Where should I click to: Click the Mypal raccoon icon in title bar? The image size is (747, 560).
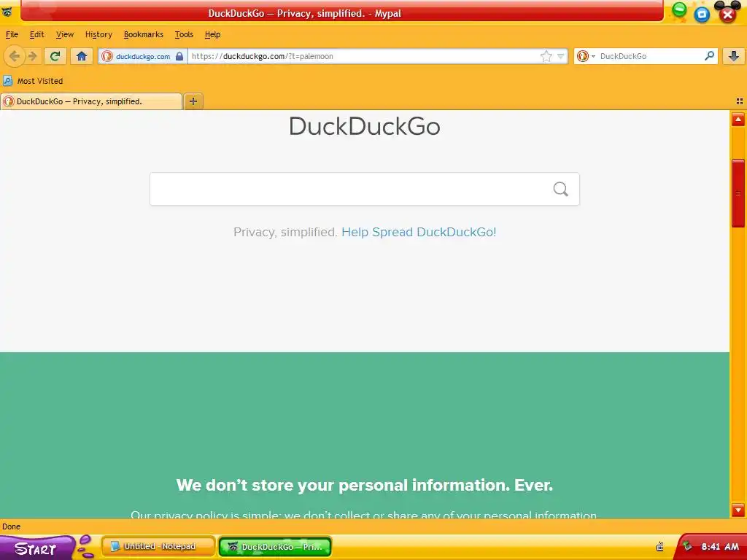click(x=7, y=12)
